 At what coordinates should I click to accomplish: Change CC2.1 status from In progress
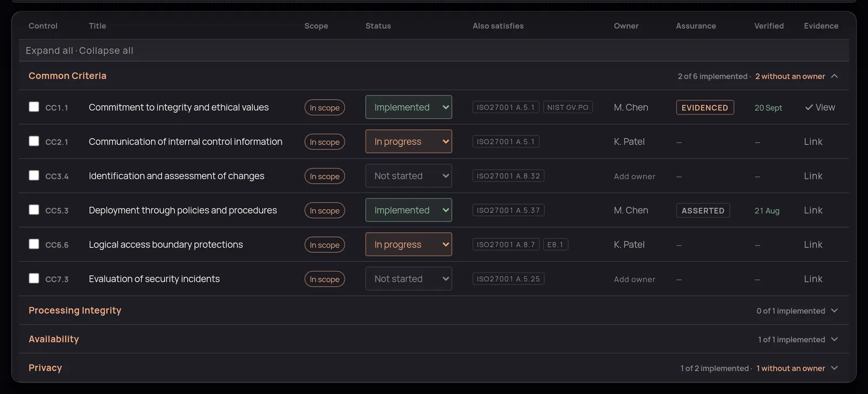tap(409, 141)
